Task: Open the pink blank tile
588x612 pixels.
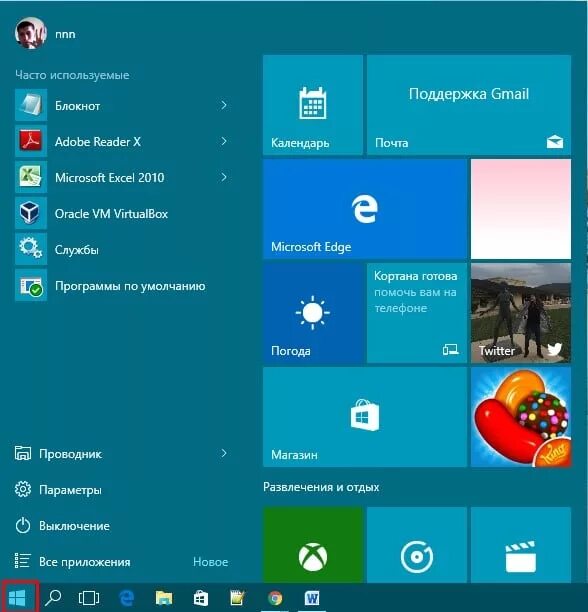Action: [x=521, y=209]
